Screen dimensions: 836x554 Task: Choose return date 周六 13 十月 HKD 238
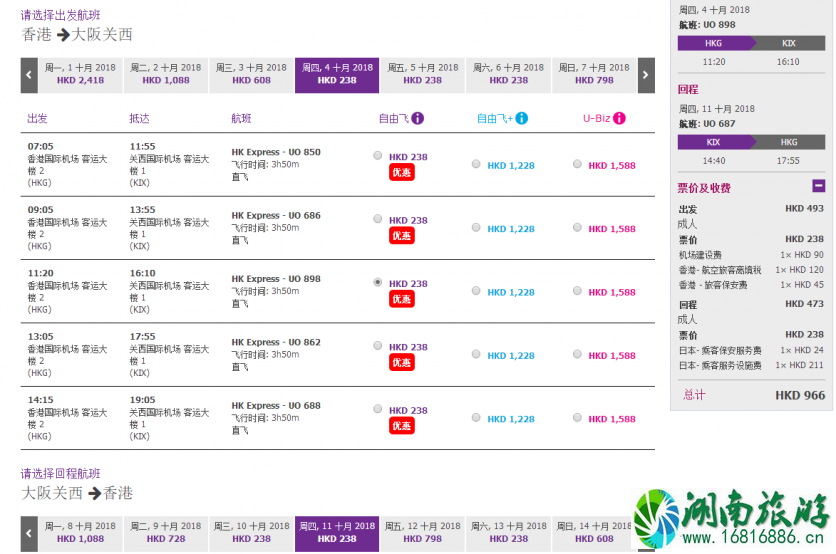[x=508, y=533]
